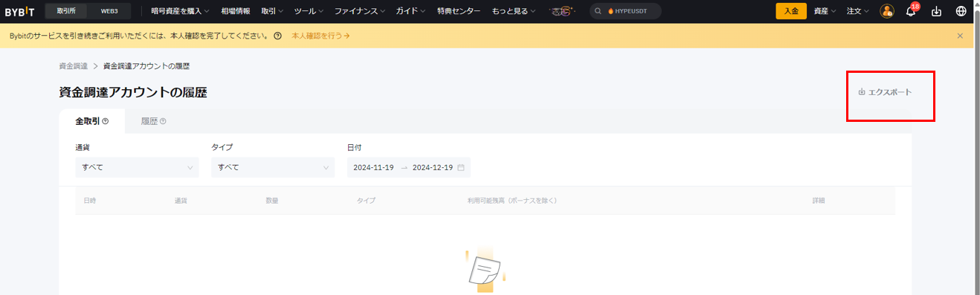Expand 暗号資産を購入 menu

click(180, 11)
